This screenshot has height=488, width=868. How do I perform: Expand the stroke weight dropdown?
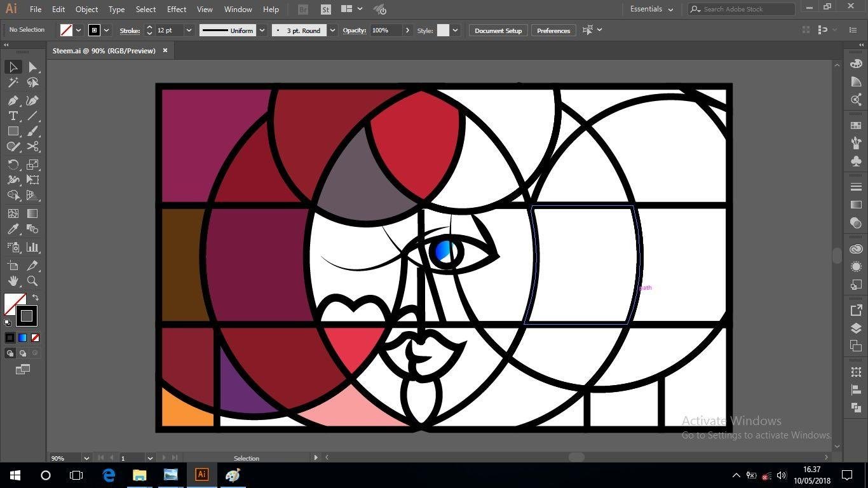pos(189,30)
